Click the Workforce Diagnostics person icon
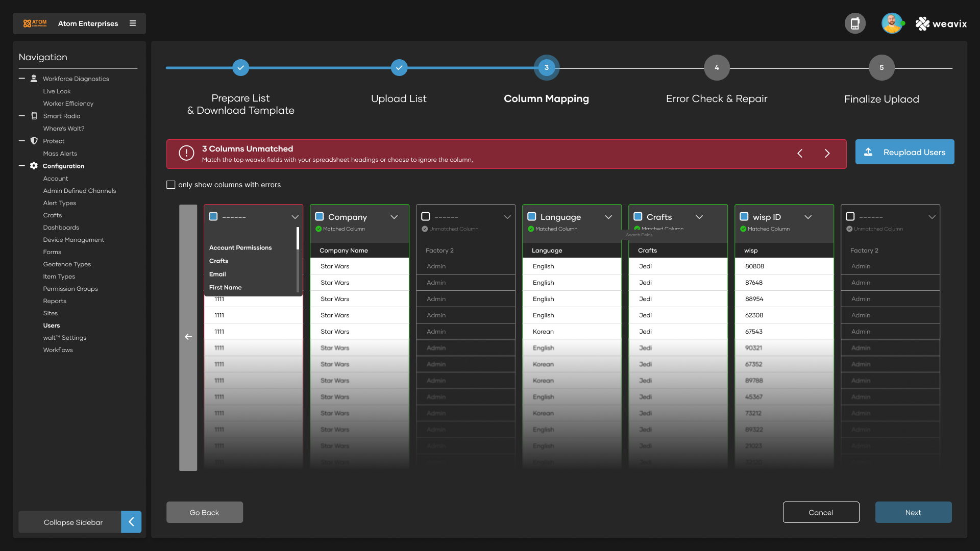 [x=34, y=79]
